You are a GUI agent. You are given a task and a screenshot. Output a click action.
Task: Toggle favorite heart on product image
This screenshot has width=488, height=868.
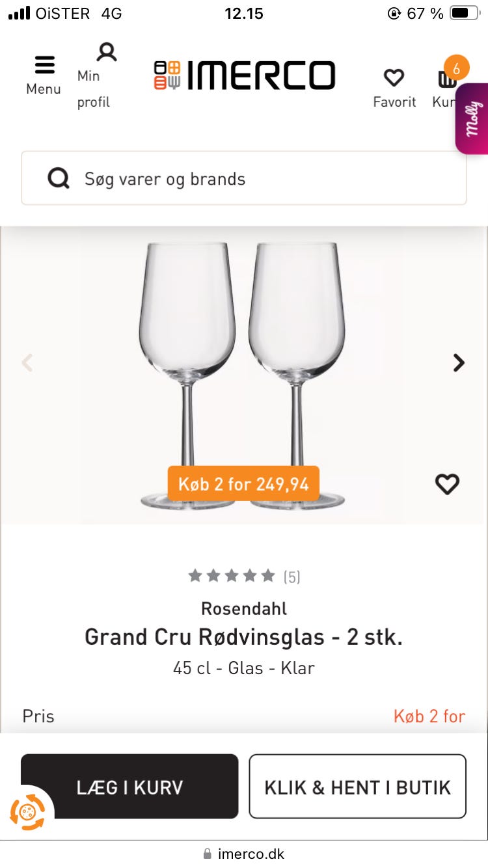pyautogui.click(x=447, y=483)
